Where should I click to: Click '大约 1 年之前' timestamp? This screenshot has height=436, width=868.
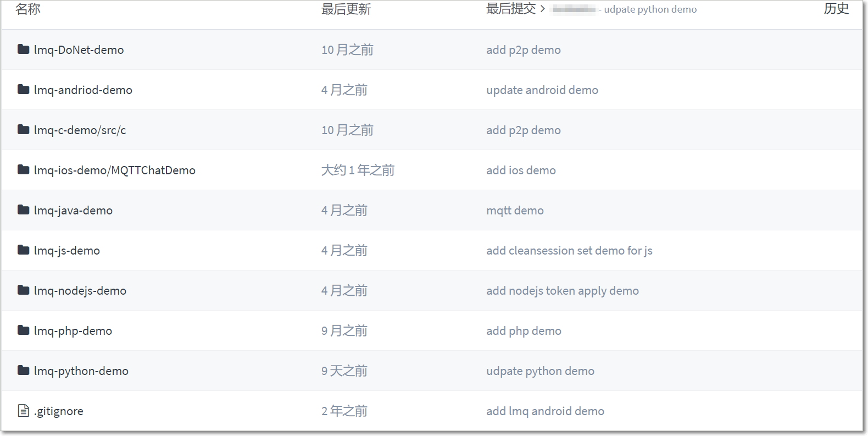[x=358, y=170]
